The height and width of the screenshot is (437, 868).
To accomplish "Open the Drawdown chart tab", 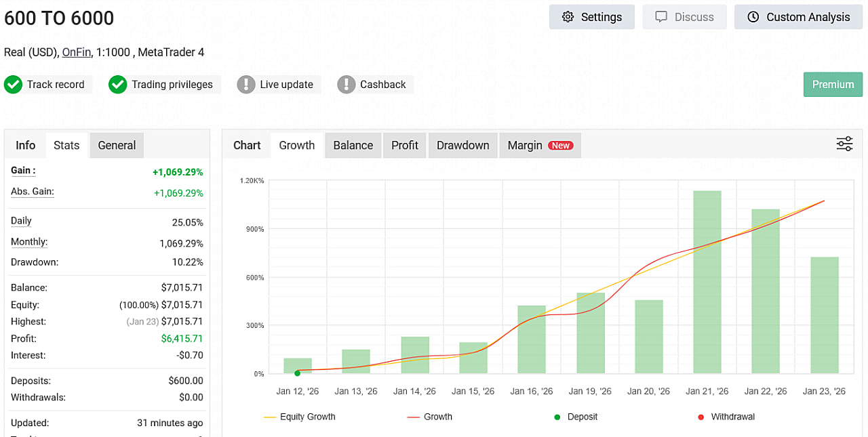I will coord(462,145).
